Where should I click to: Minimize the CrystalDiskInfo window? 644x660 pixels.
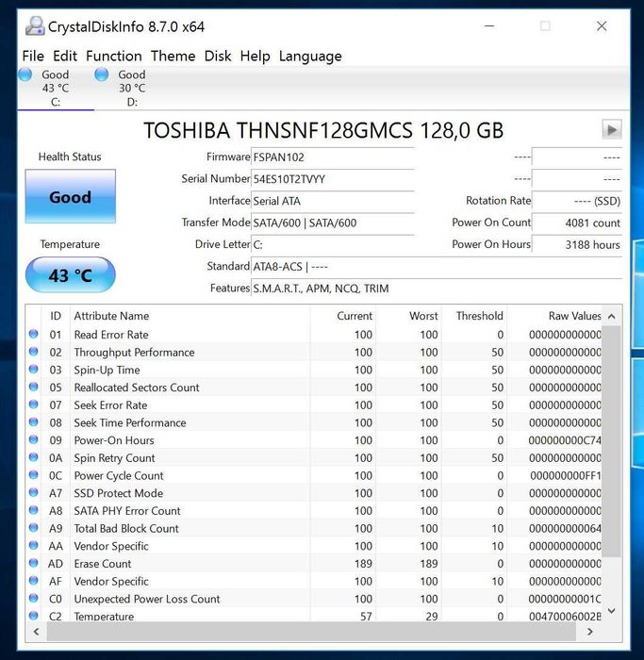489,26
